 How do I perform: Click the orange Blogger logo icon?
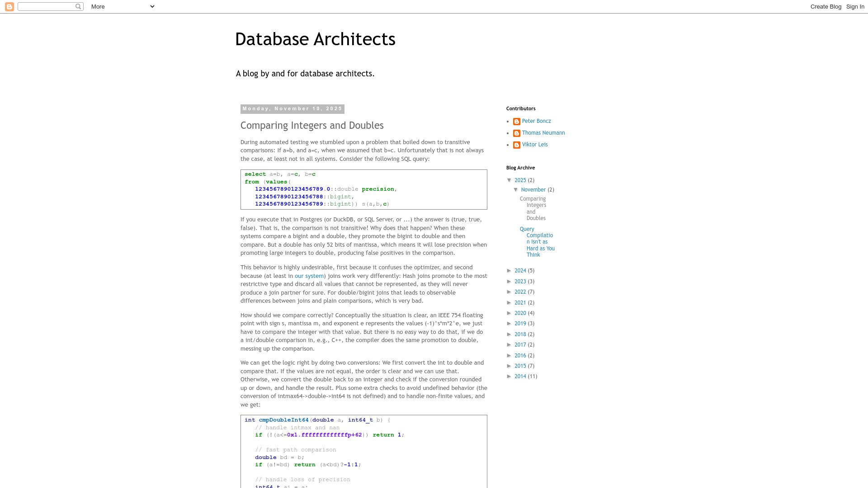pyautogui.click(x=9, y=6)
